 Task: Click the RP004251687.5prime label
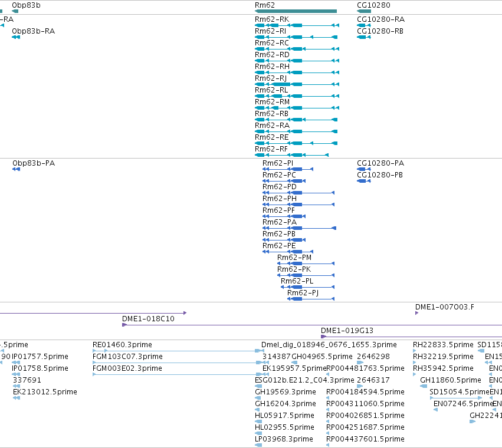click(365, 427)
